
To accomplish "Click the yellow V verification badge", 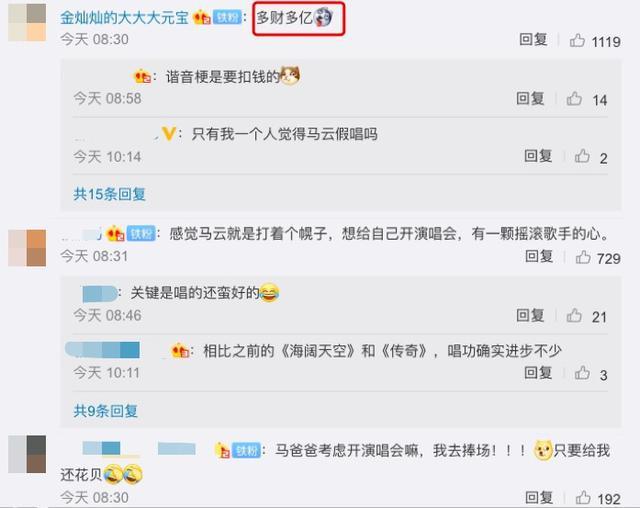I will point(169,133).
